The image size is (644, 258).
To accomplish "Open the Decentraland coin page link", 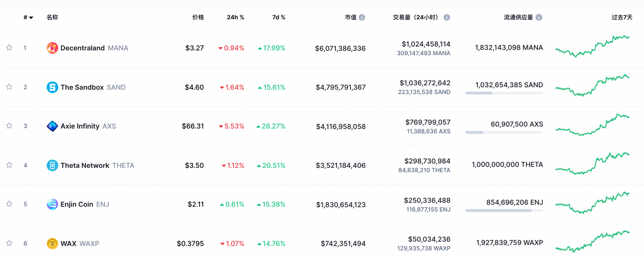I will (x=83, y=48).
